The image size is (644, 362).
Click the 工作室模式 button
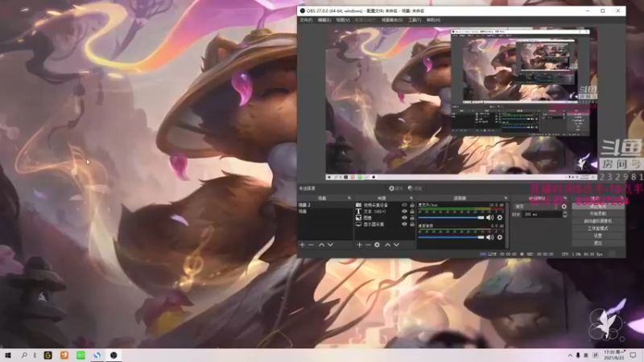(x=597, y=228)
